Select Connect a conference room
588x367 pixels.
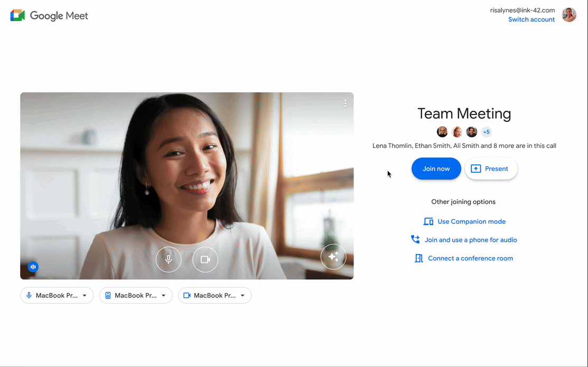tap(464, 258)
